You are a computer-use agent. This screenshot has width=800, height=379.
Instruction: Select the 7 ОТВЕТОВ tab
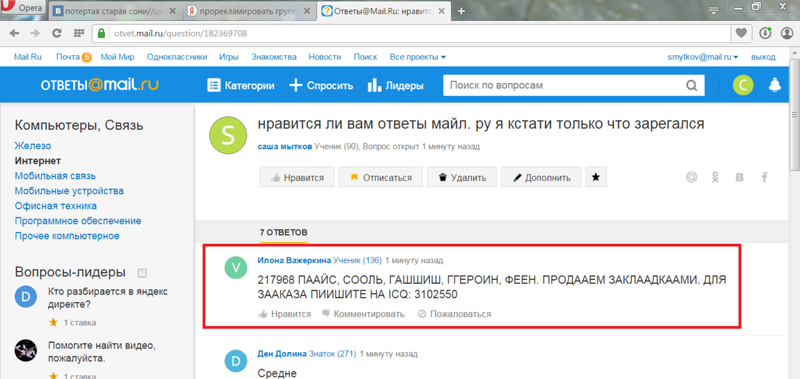[x=283, y=233]
